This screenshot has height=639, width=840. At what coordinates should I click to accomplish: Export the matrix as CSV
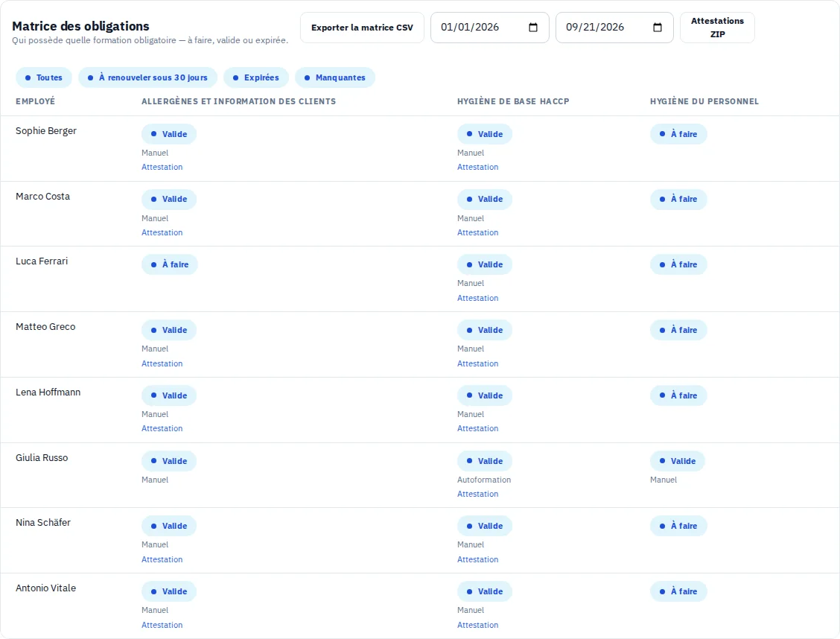(x=362, y=28)
